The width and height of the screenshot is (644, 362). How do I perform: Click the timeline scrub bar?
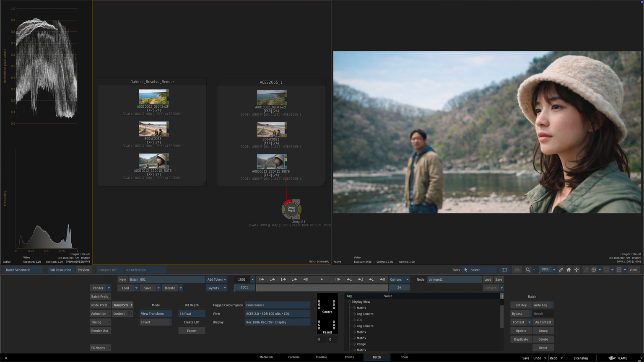point(322,288)
